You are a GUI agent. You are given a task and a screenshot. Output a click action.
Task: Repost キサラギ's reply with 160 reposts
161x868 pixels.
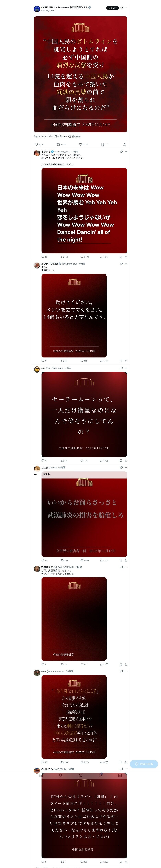tap(64, 257)
